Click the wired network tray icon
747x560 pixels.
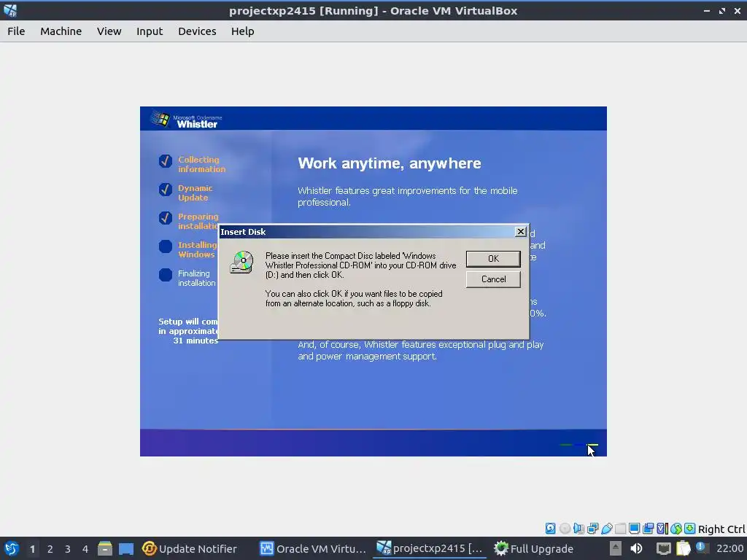(x=664, y=549)
